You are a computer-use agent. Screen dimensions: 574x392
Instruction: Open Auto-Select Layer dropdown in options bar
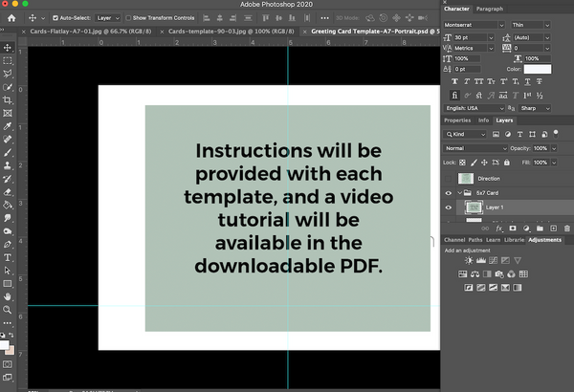click(108, 18)
